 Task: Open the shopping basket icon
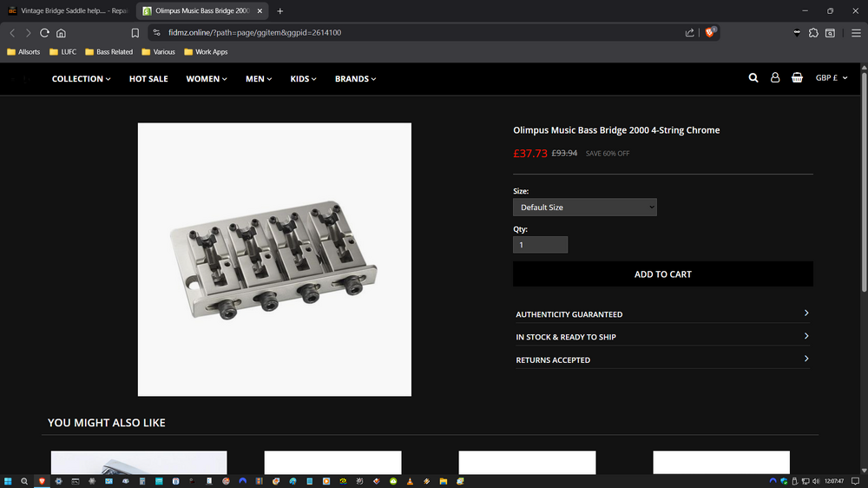(x=797, y=78)
